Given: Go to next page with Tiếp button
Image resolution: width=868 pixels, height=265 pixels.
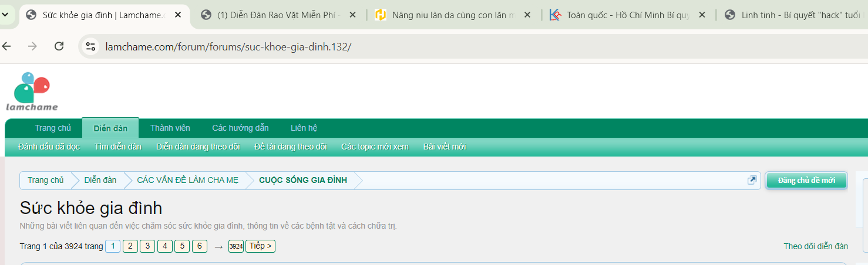Looking at the screenshot, I should pyautogui.click(x=260, y=246).
